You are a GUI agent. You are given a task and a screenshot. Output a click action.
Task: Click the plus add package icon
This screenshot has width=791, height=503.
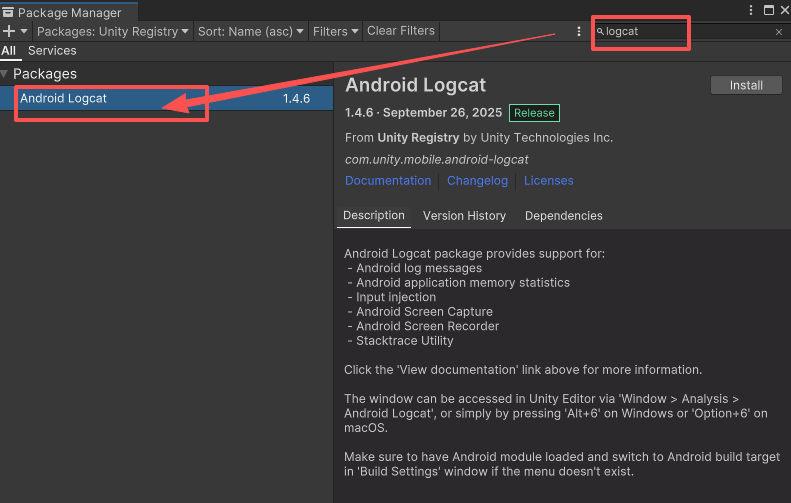[9, 31]
